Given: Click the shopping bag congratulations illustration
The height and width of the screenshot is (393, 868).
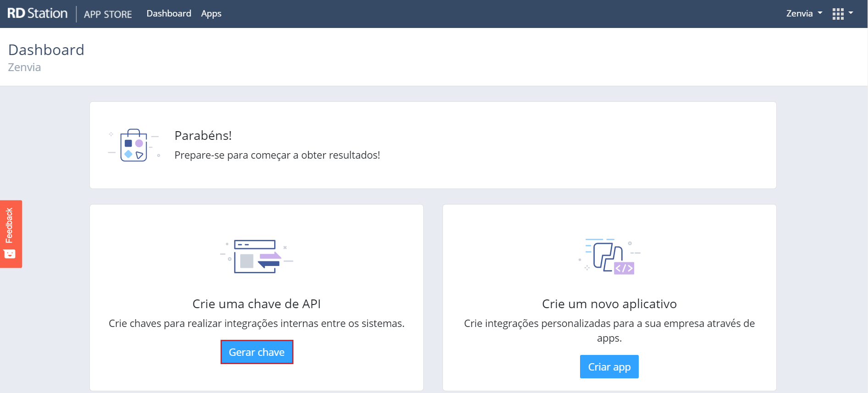Looking at the screenshot, I should click(x=134, y=145).
